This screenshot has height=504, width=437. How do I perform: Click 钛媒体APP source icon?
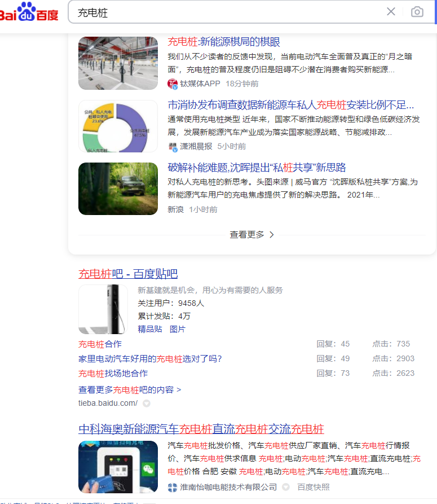pyautogui.click(x=173, y=84)
